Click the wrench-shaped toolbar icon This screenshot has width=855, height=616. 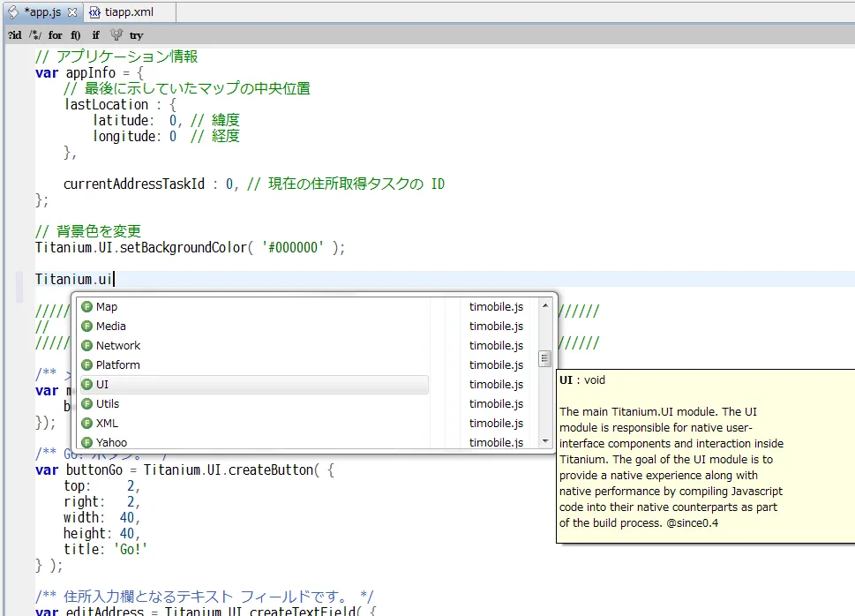pyautogui.click(x=116, y=35)
